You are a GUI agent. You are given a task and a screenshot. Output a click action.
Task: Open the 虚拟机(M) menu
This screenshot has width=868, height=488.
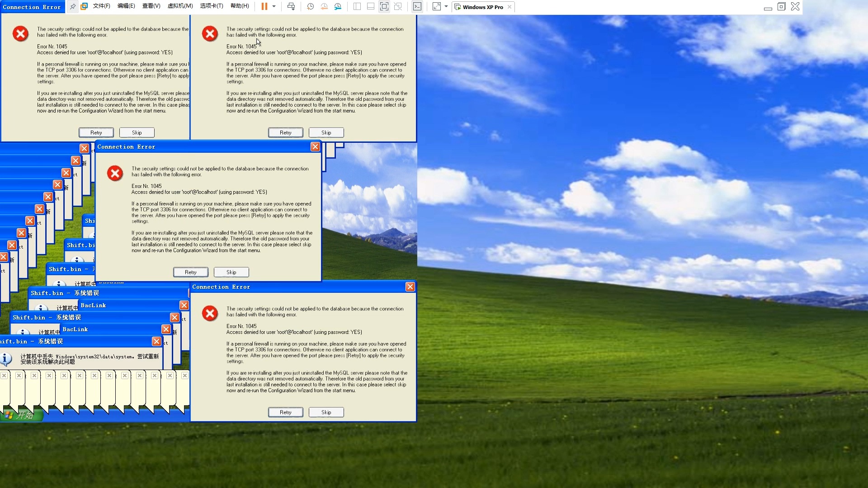point(180,6)
